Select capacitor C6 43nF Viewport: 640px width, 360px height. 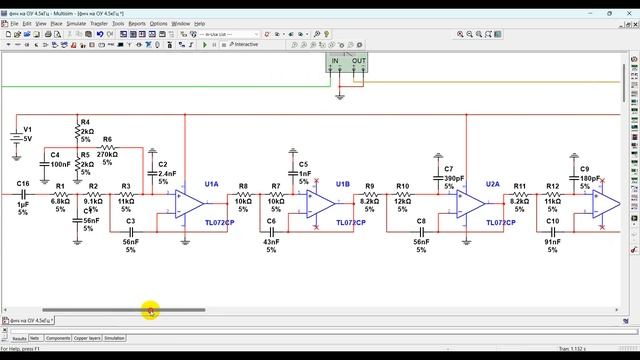tap(271, 232)
